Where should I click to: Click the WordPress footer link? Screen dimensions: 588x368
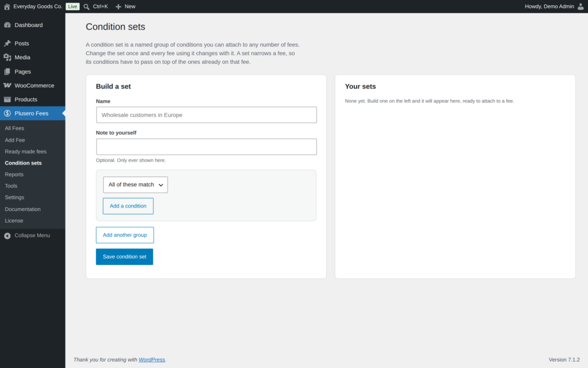coord(152,360)
